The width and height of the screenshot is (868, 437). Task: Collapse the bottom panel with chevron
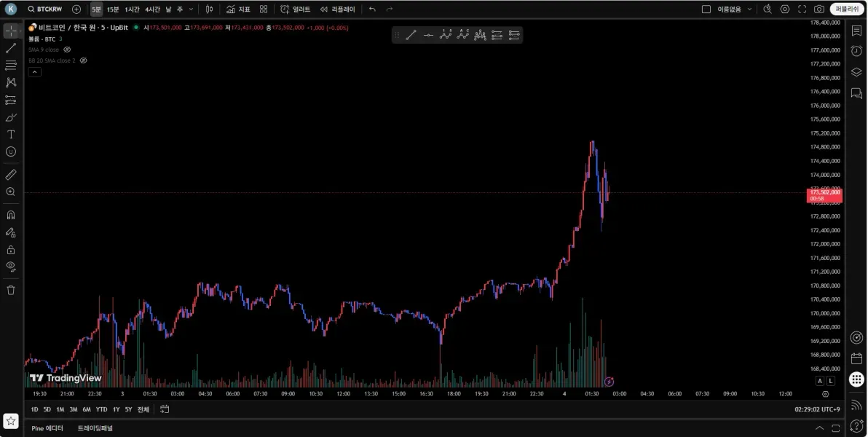point(819,428)
